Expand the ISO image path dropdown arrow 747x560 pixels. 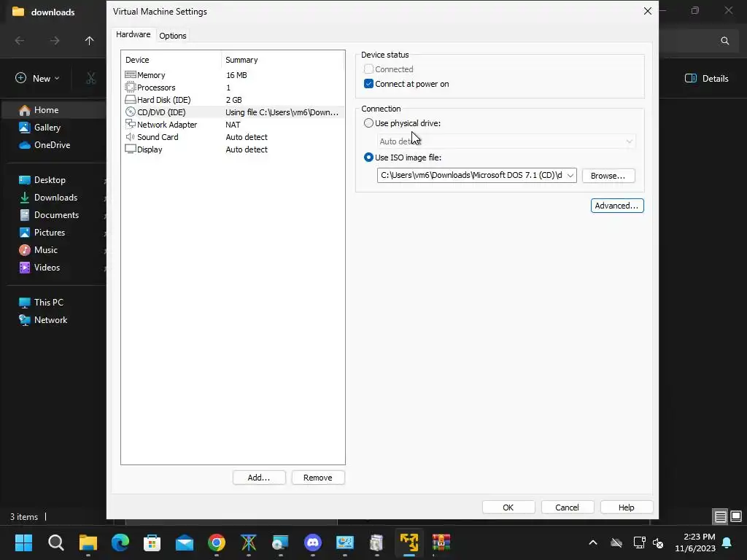click(570, 175)
